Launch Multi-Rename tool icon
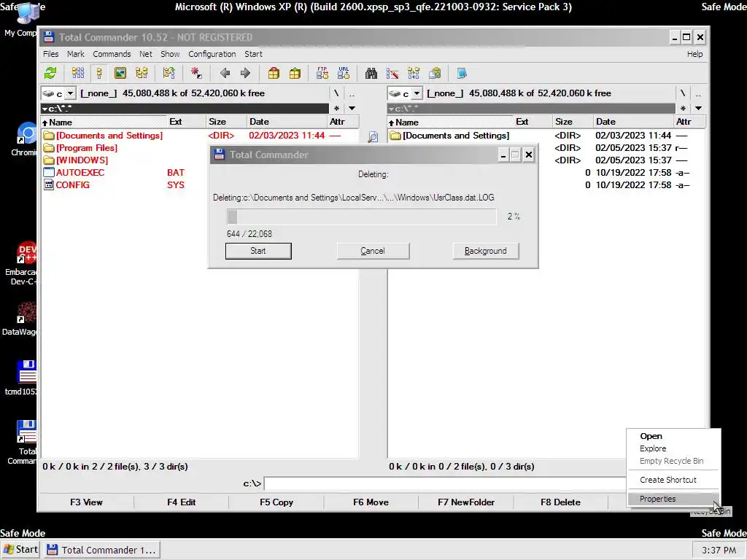This screenshot has width=747, height=560. tap(392, 73)
